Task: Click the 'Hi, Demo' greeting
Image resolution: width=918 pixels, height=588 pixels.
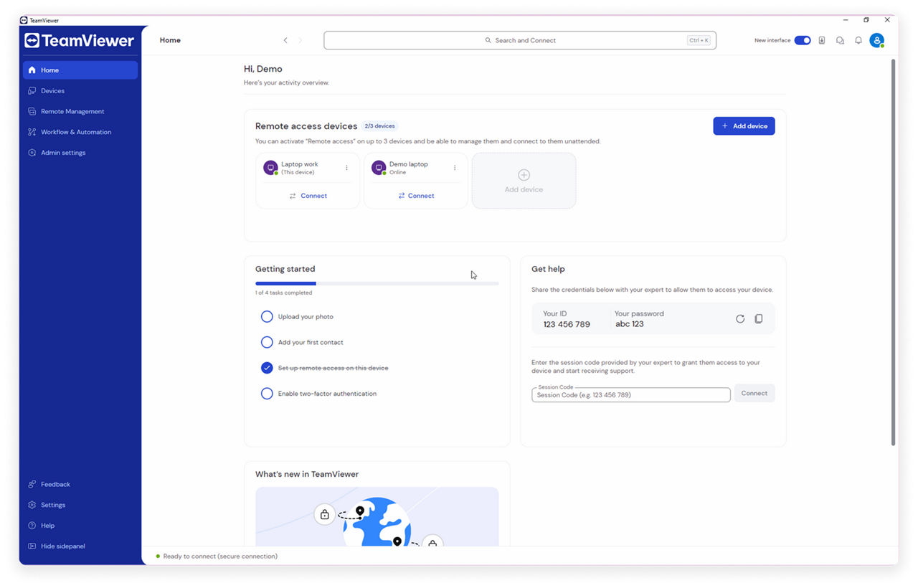Action: click(263, 70)
